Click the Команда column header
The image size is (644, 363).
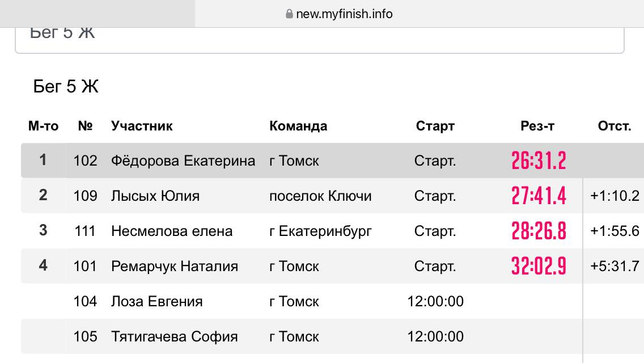point(298,126)
